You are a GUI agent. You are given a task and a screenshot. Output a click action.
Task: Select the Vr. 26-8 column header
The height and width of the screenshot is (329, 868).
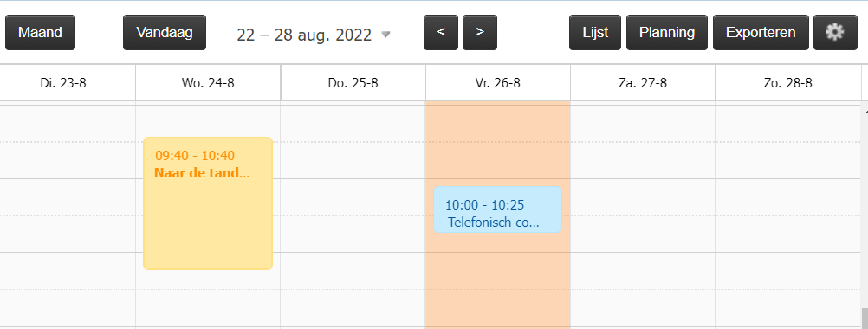[498, 83]
